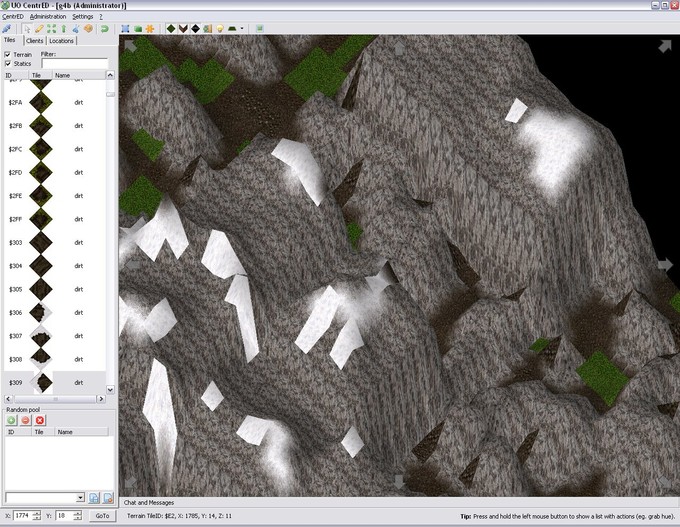The width and height of the screenshot is (680, 527).
Task: Open the Settings menu
Action: [x=83, y=17]
